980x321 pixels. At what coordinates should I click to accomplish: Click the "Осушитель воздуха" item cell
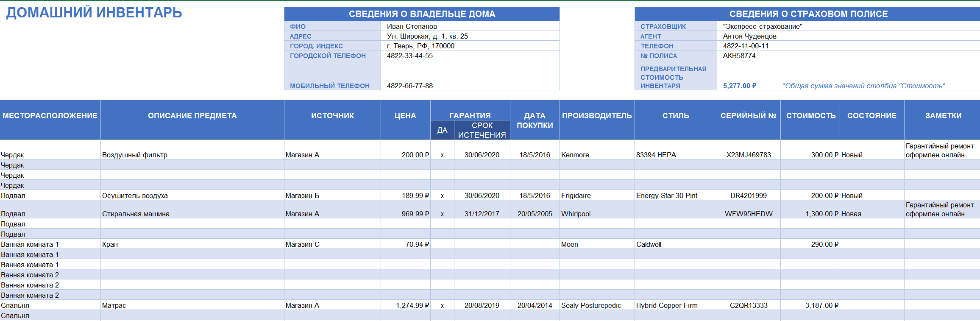tap(192, 195)
